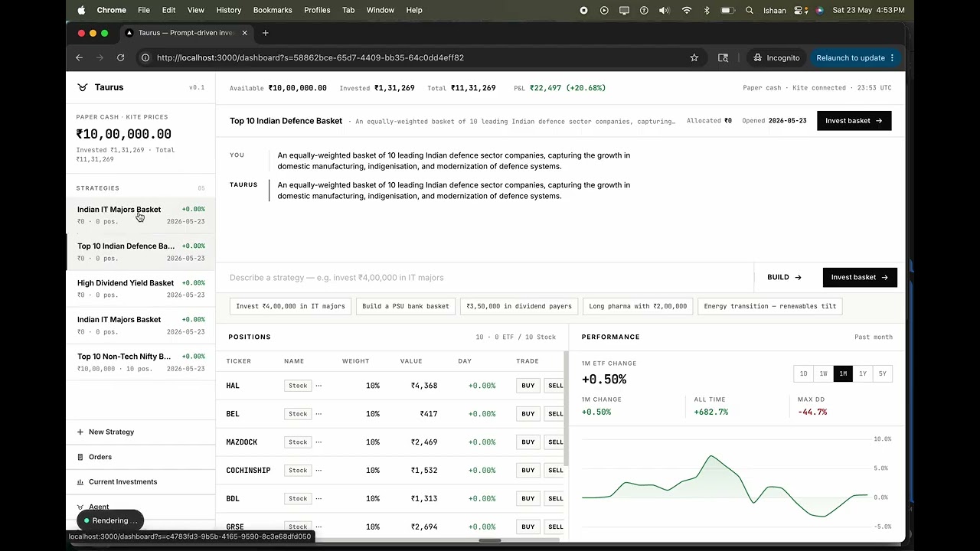Click New Strategy in sidebar
Viewport: 980px width, 551px height.
pyautogui.click(x=140, y=432)
